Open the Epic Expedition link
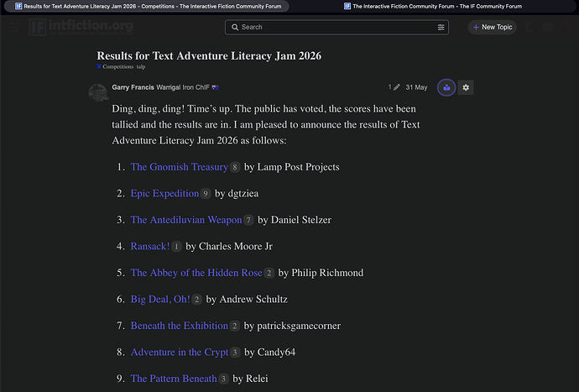The width and height of the screenshot is (579, 392). (164, 193)
